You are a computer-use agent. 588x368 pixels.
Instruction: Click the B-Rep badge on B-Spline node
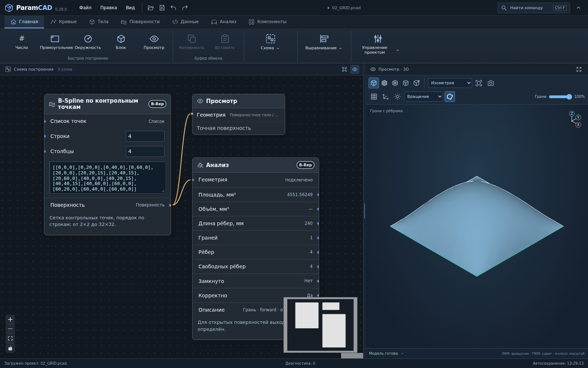click(x=157, y=104)
